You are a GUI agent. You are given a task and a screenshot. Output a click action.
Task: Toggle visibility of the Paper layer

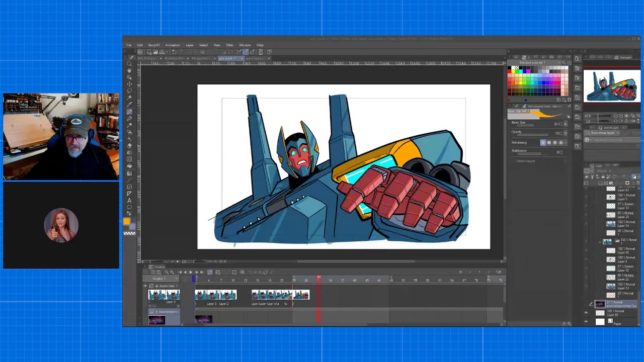586,321
